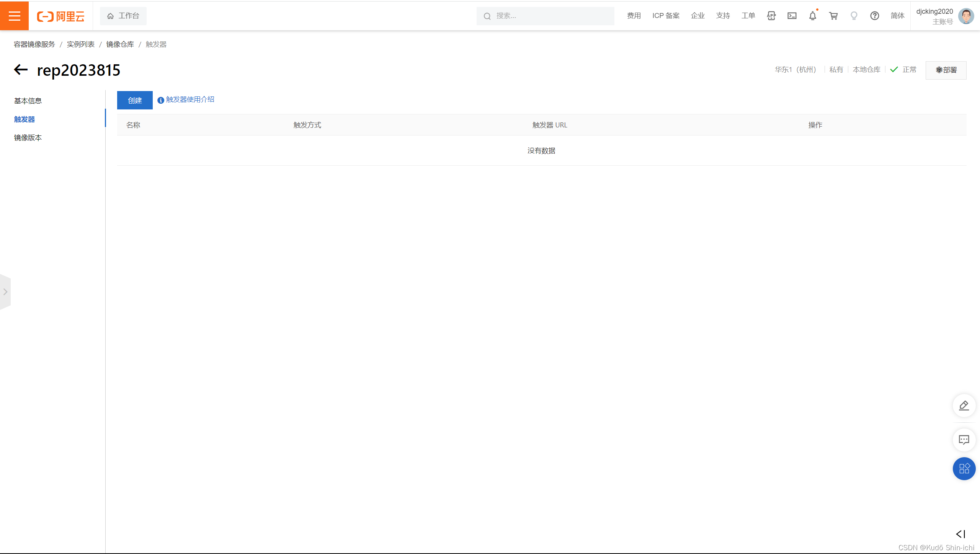This screenshot has height=554, width=980.
Task: Click the lightbulb suggestions icon
Action: point(854,16)
